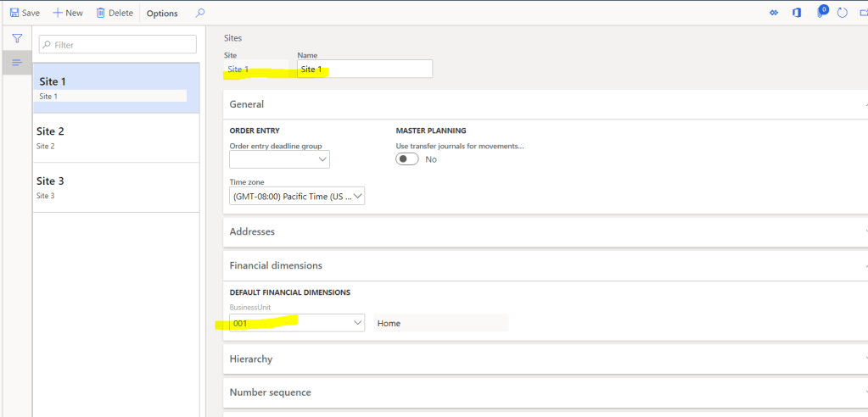868x417 pixels.
Task: Click the New button
Action: [x=68, y=13]
